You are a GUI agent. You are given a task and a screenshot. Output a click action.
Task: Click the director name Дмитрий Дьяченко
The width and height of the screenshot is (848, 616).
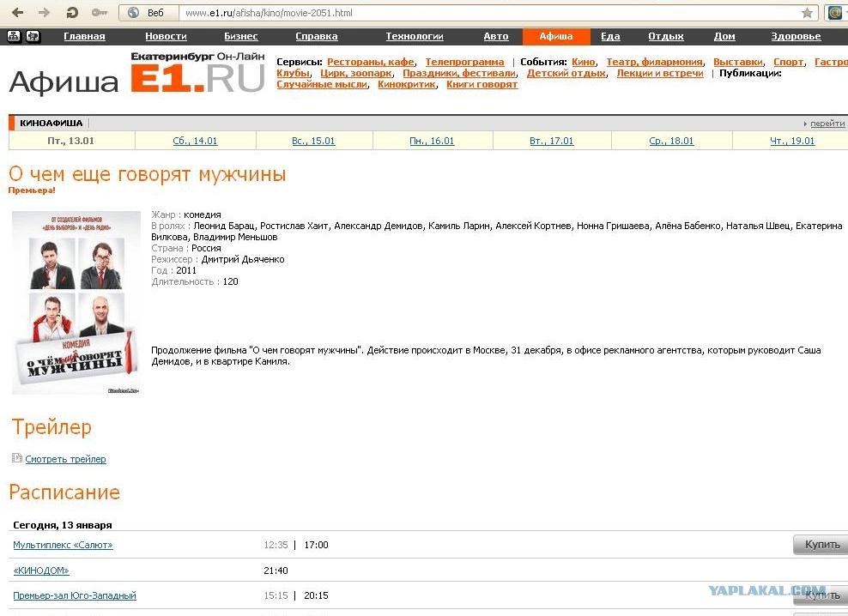[x=243, y=259]
